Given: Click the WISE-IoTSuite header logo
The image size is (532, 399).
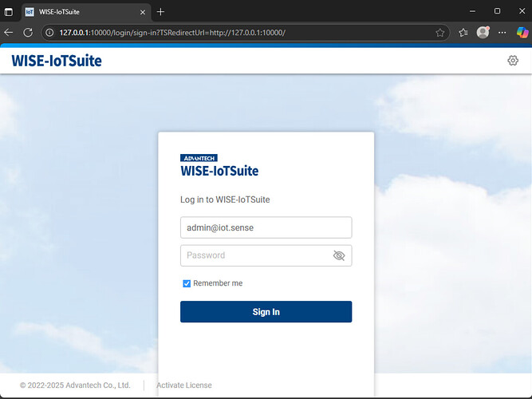Looking at the screenshot, I should [x=57, y=61].
